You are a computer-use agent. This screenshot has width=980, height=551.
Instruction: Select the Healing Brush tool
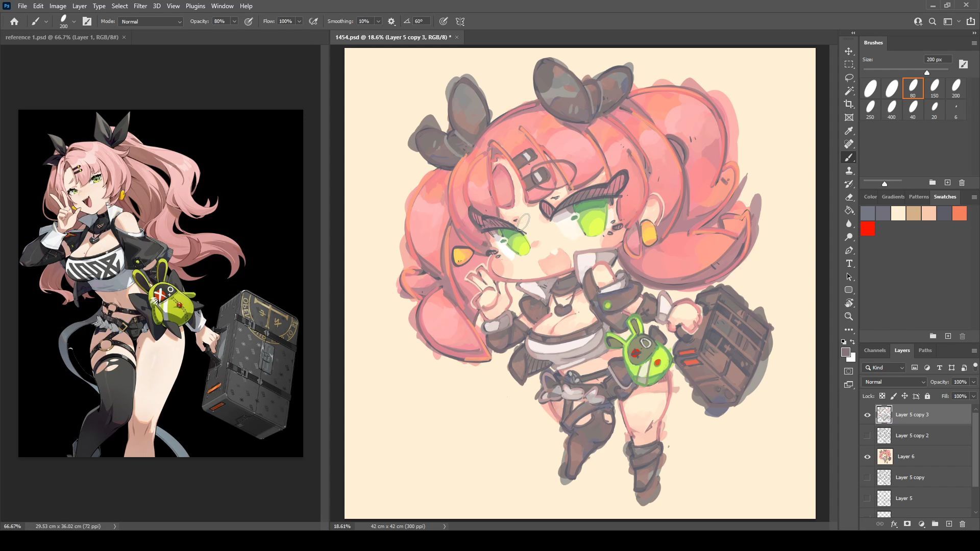point(849,144)
